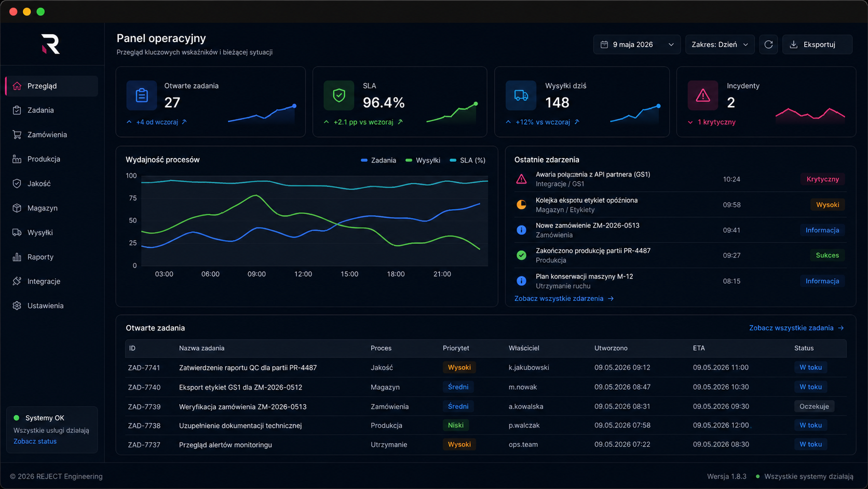This screenshot has width=868, height=489.
Task: Click the p.walczak owner cell
Action: (x=524, y=425)
